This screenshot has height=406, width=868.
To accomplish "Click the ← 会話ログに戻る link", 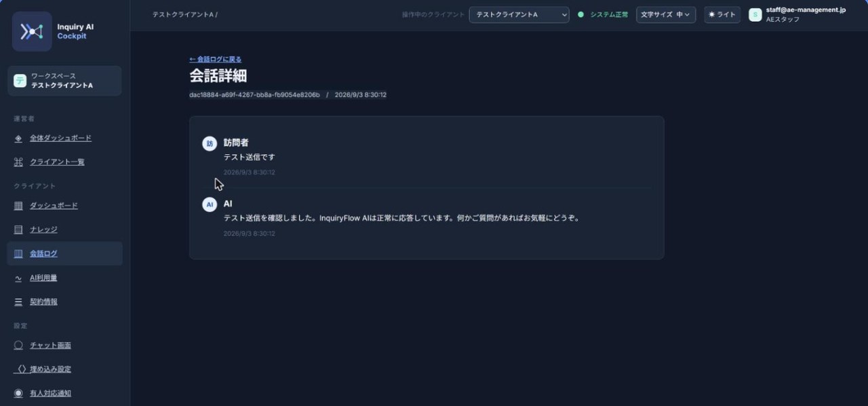I will tap(215, 59).
